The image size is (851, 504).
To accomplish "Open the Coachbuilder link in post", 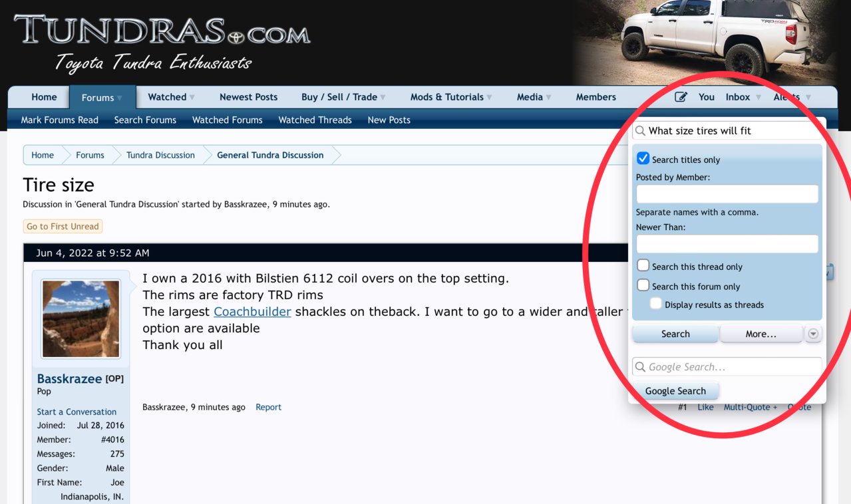I will [252, 311].
